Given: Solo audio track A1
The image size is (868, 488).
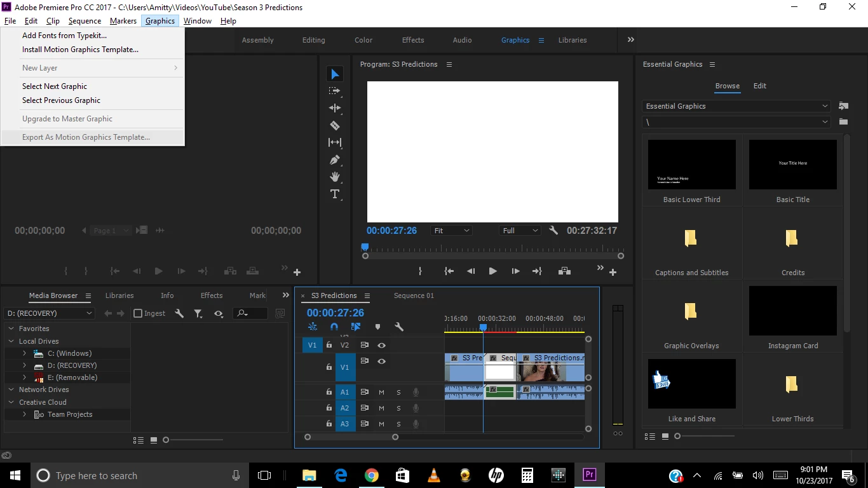Looking at the screenshot, I should point(399,392).
